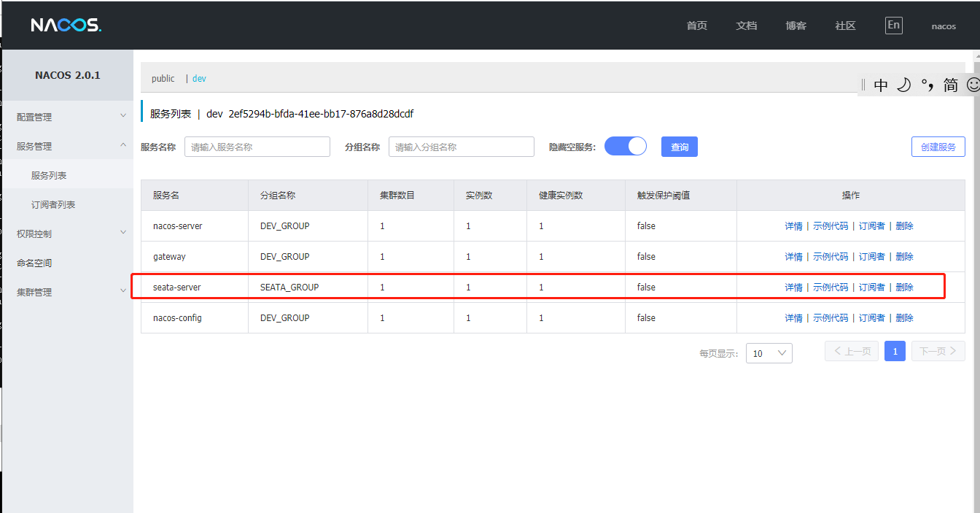Image resolution: width=980 pixels, height=513 pixels.
Task: Open the 每页显示 page size dropdown
Action: 769,353
